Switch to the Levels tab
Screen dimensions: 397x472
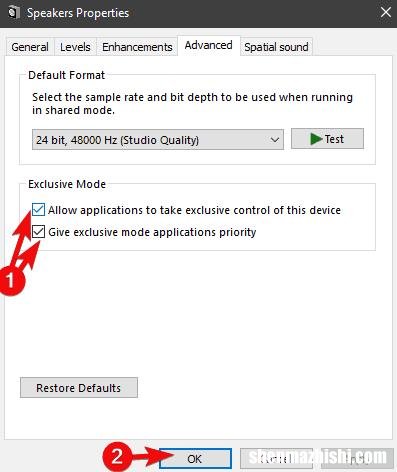75,47
